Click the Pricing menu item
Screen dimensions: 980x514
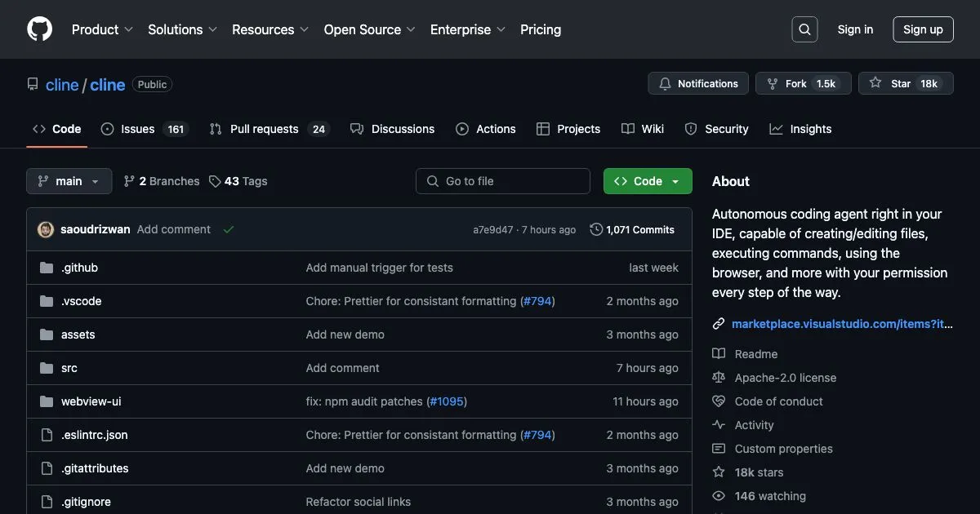pyautogui.click(x=540, y=29)
